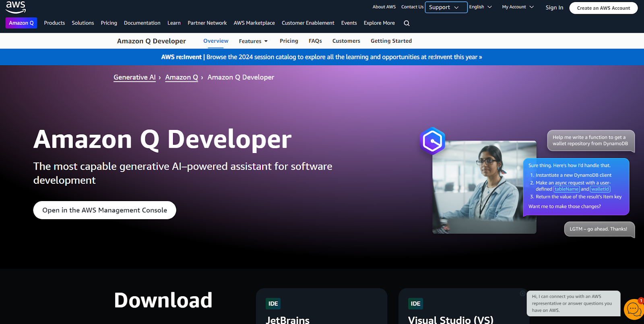Image resolution: width=644 pixels, height=324 pixels.
Task: Click the walletId tag in the chat
Action: coord(600,189)
